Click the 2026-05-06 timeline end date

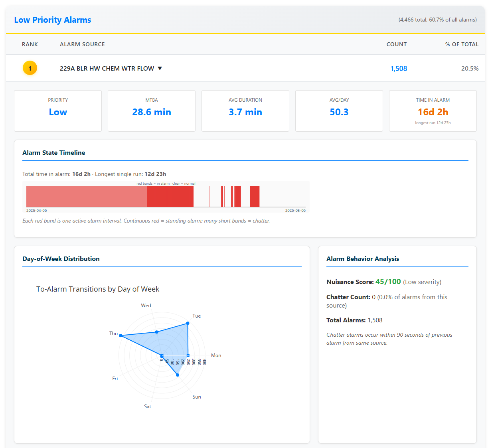point(295,210)
